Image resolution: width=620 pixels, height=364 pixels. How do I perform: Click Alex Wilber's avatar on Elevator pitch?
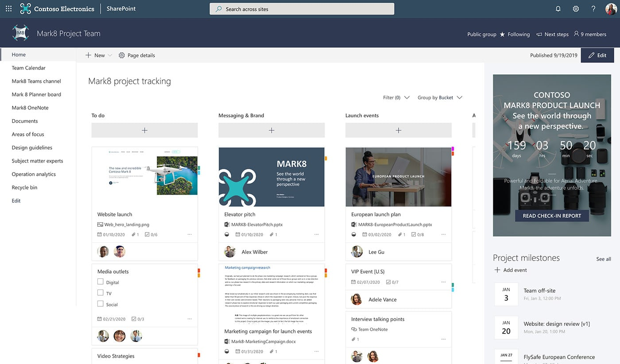(x=230, y=252)
